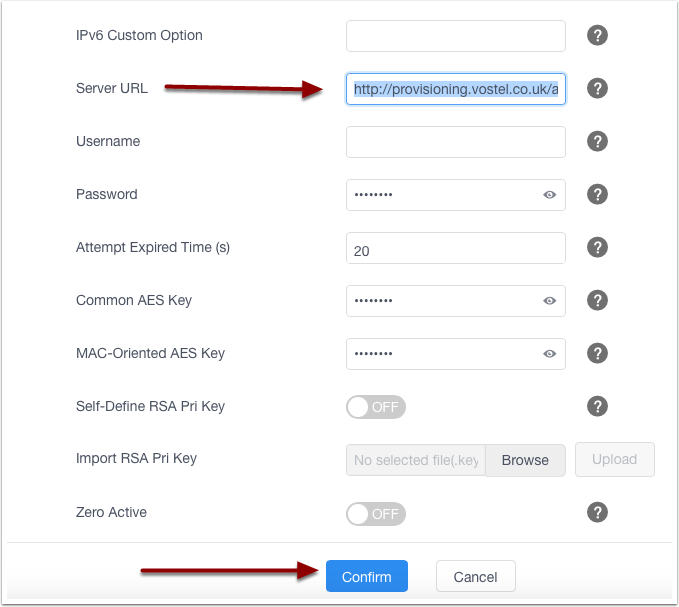Toggle Self-Define RSA Pri Key switch
The width and height of the screenshot is (679, 607).
pos(376,407)
